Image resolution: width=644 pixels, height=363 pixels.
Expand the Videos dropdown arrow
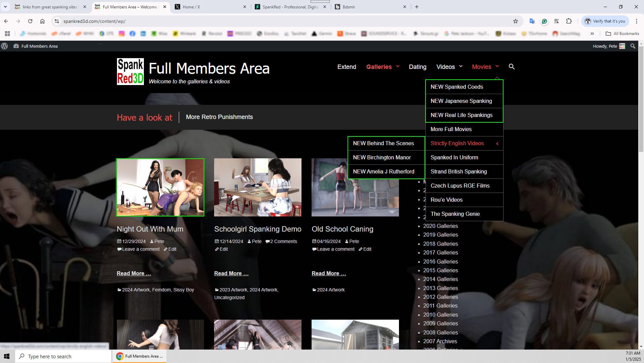(461, 66)
